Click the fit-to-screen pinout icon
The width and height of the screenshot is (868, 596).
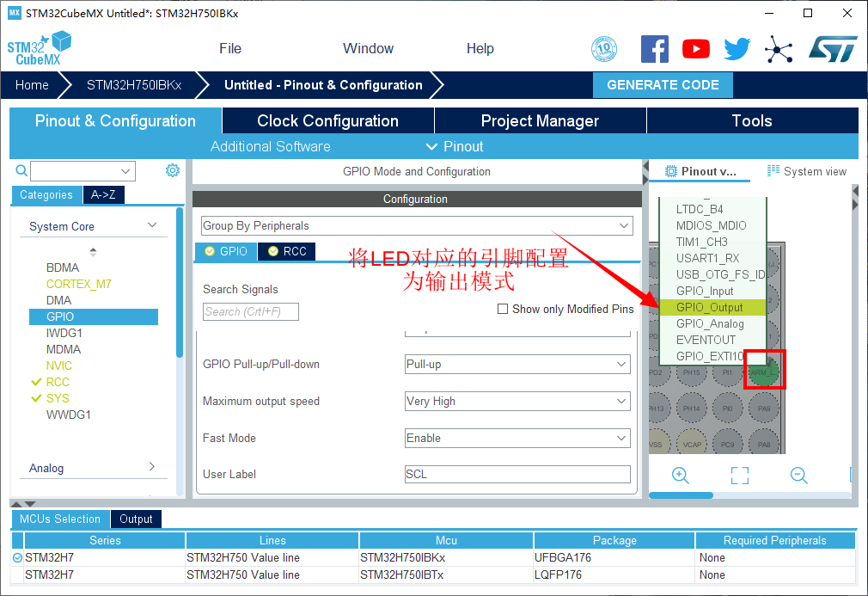739,476
